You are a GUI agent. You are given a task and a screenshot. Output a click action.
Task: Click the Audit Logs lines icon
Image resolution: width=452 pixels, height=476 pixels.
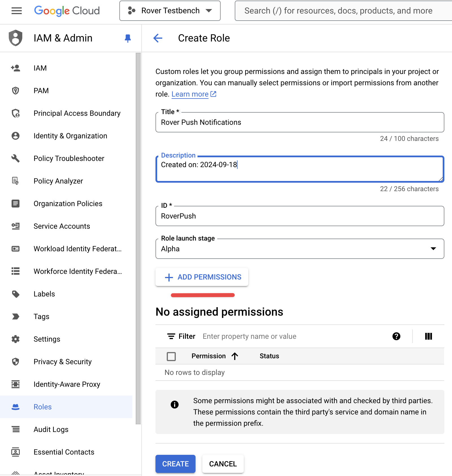pyautogui.click(x=16, y=429)
